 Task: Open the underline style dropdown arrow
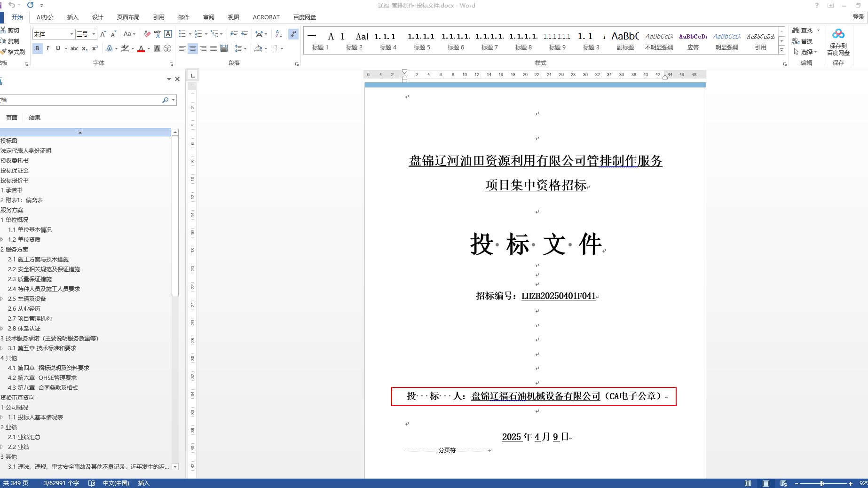coord(66,48)
